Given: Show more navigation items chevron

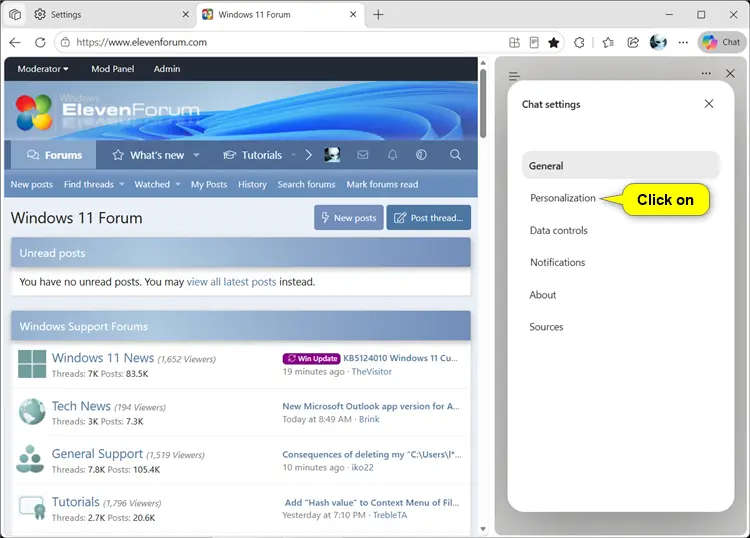Looking at the screenshot, I should click(x=309, y=155).
